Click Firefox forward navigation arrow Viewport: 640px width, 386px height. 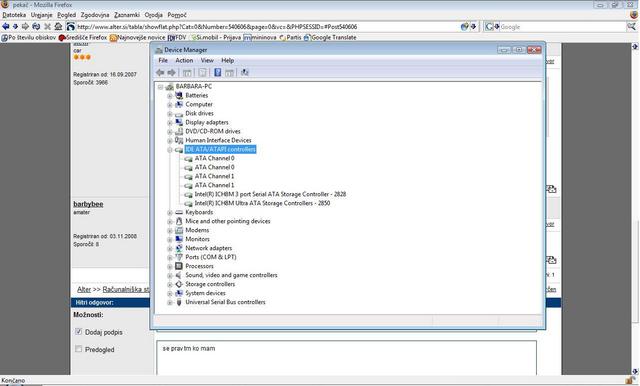pos(25,27)
